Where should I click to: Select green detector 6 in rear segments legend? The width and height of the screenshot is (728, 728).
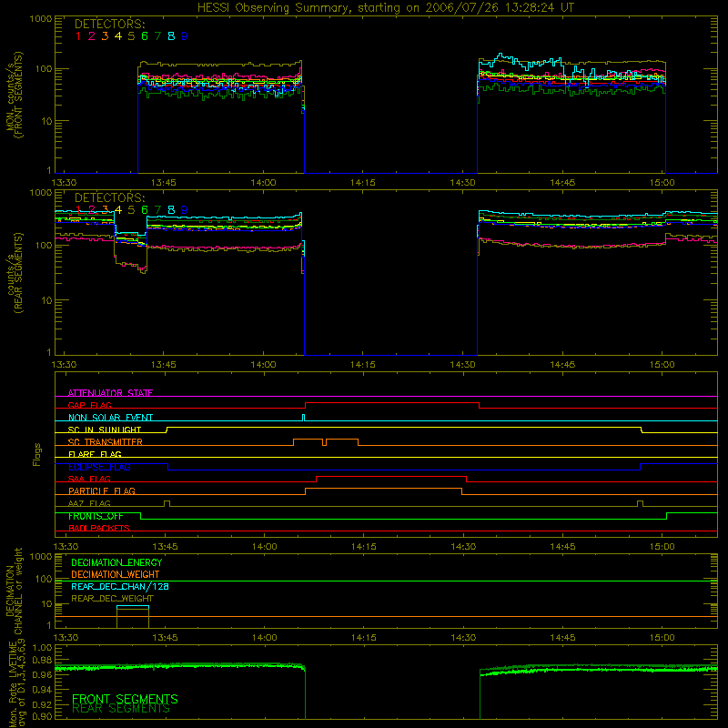point(145,210)
